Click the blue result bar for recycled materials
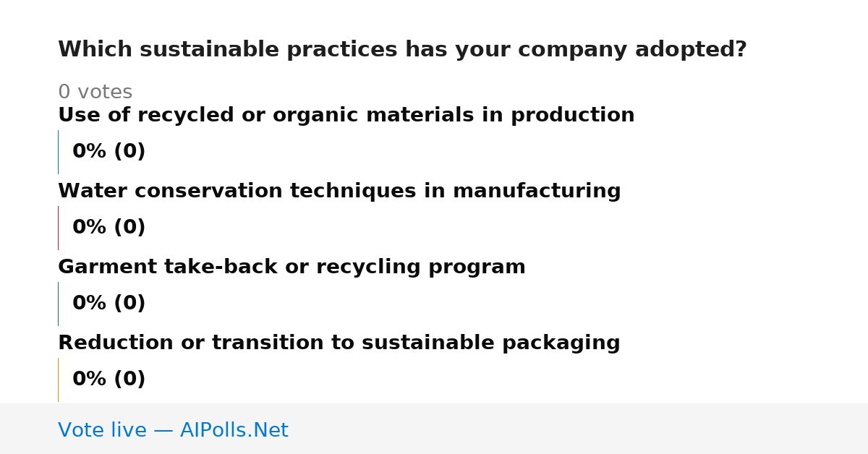Screen dimensions: 868x454 [x=58, y=152]
